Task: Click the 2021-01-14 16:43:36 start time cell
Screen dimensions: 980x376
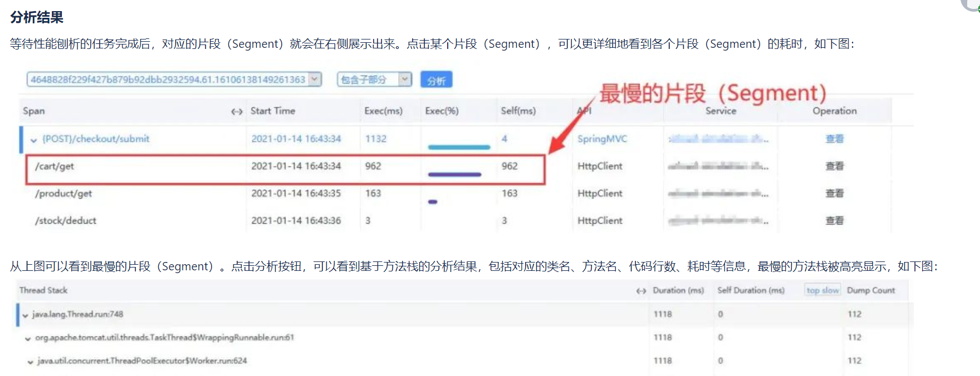Action: click(x=296, y=220)
